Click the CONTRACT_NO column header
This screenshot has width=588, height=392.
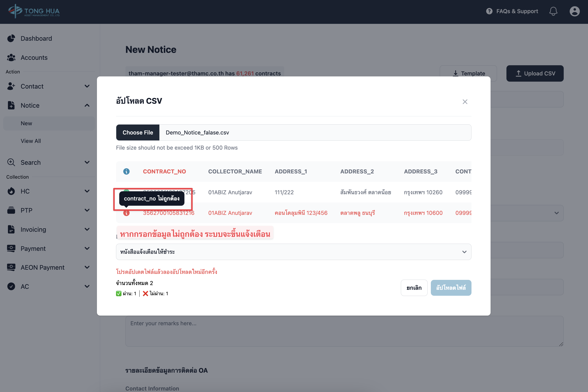(x=164, y=171)
